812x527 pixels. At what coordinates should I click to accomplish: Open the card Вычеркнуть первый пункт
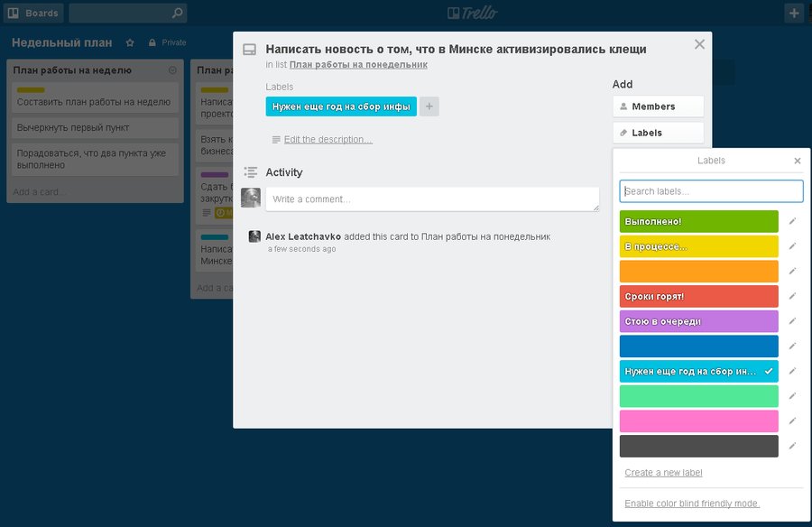(x=96, y=127)
